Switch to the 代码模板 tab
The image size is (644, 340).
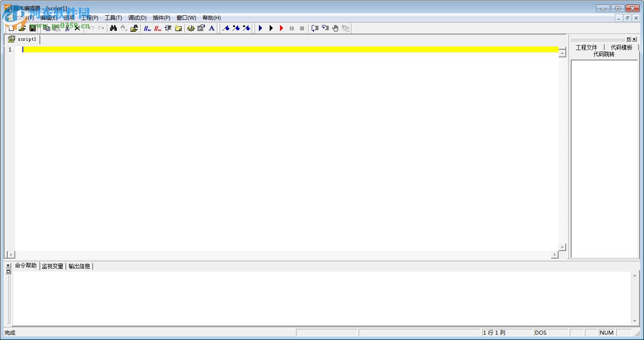tap(622, 47)
